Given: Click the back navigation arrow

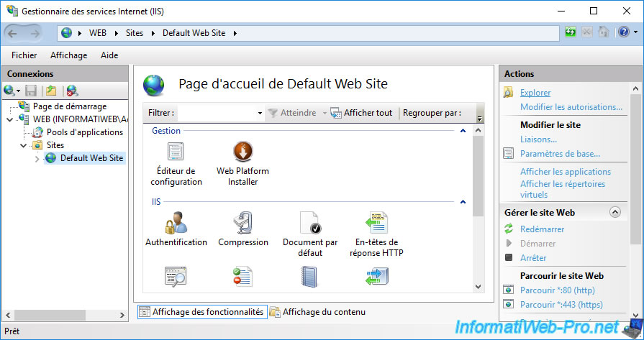Looking at the screenshot, I should [x=13, y=33].
